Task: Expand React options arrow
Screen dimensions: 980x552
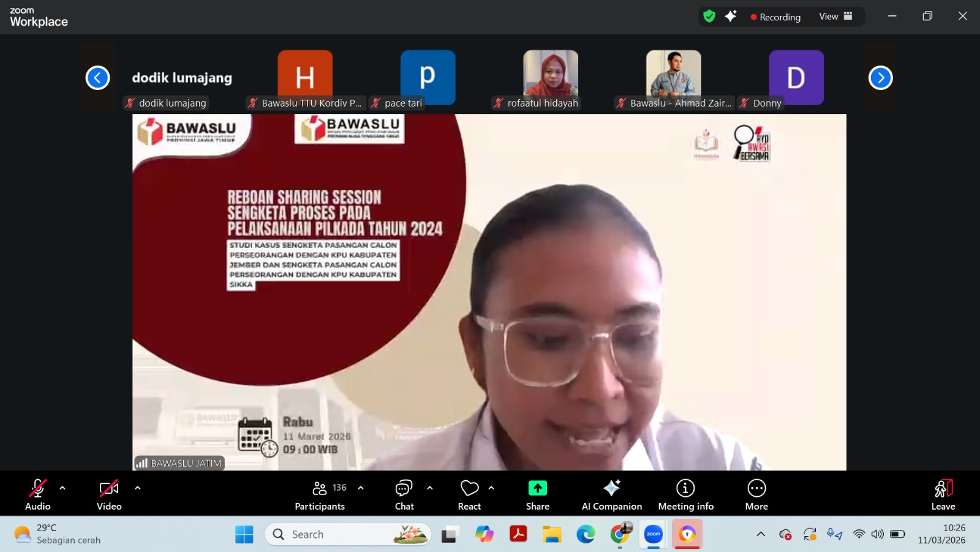Action: pos(491,488)
